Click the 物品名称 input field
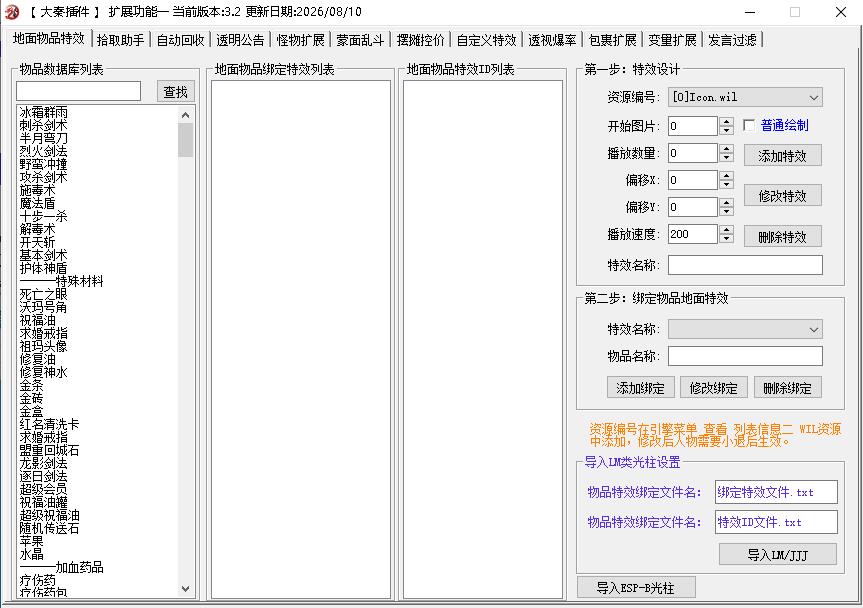Screen dimensions: 863x608 [x=745, y=355]
